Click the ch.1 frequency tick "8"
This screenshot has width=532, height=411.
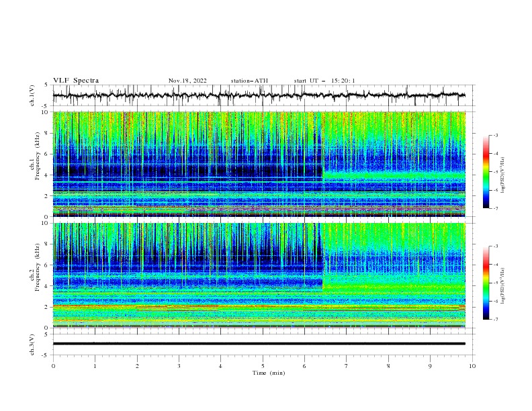(x=48, y=133)
